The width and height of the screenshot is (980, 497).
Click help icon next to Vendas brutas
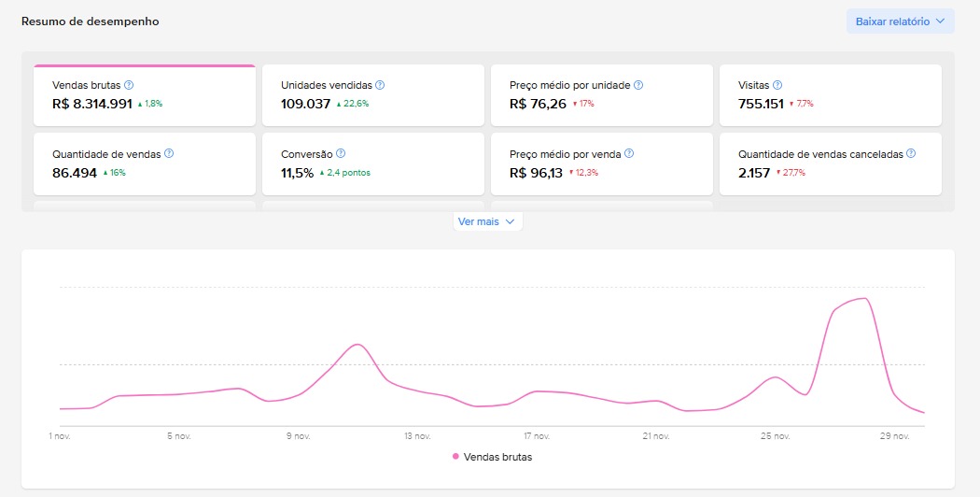[129, 85]
